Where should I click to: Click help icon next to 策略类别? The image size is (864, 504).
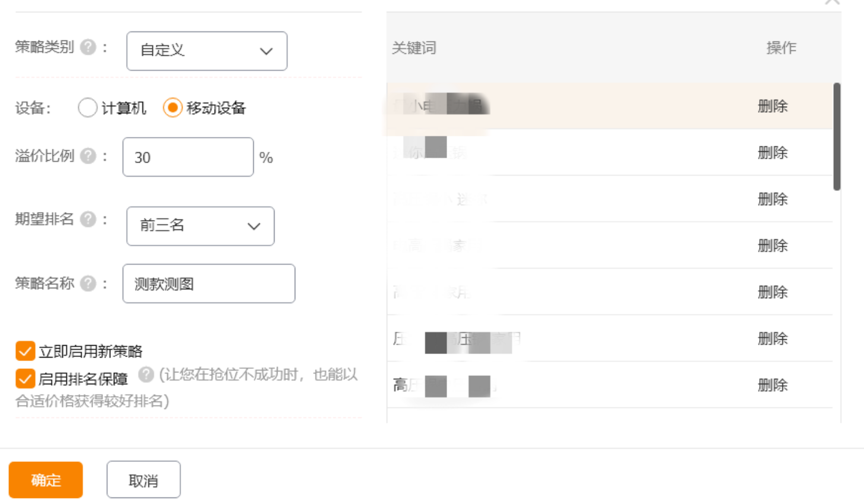tap(88, 47)
